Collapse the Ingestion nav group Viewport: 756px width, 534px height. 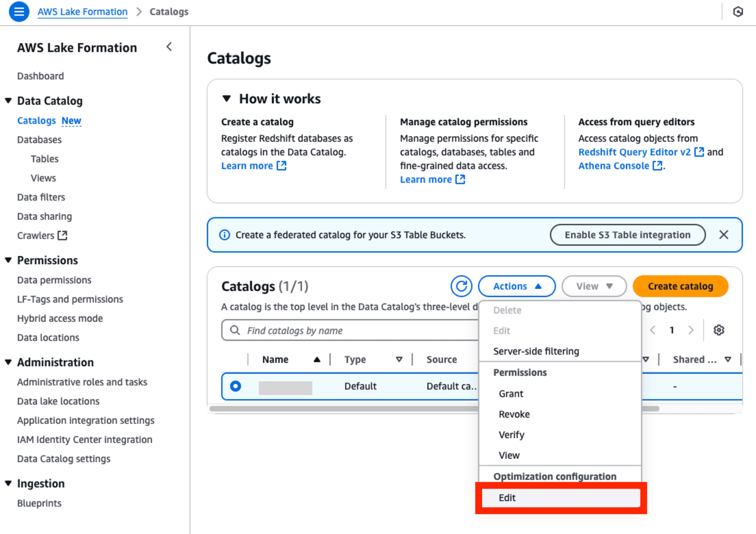[8, 483]
